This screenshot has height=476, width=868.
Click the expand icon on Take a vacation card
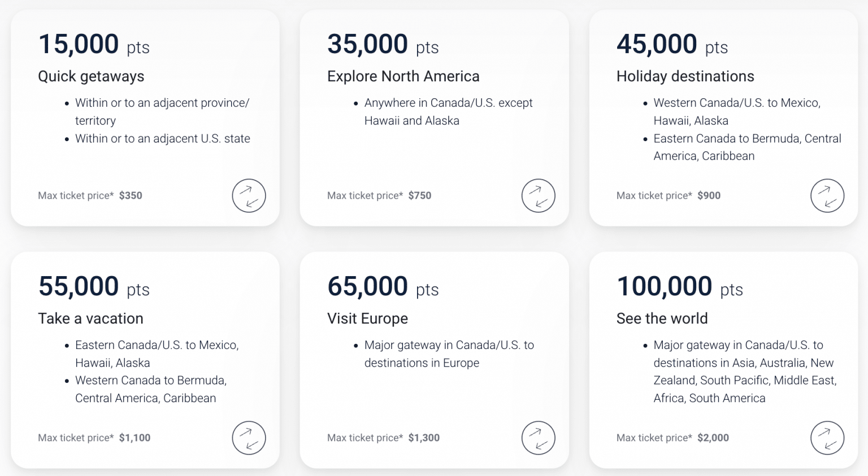coord(249,438)
